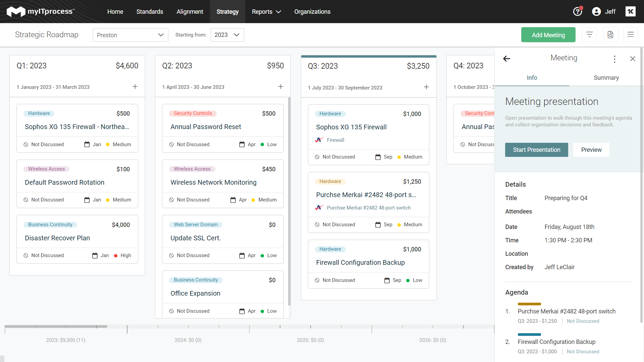Click the Add Meeting button
This screenshot has width=644, height=362.
click(548, 35)
